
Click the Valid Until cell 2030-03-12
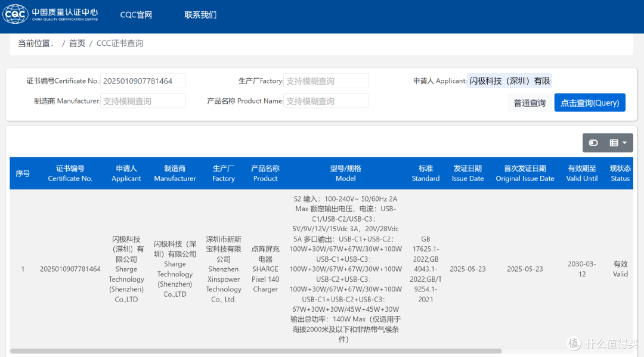coord(581,269)
